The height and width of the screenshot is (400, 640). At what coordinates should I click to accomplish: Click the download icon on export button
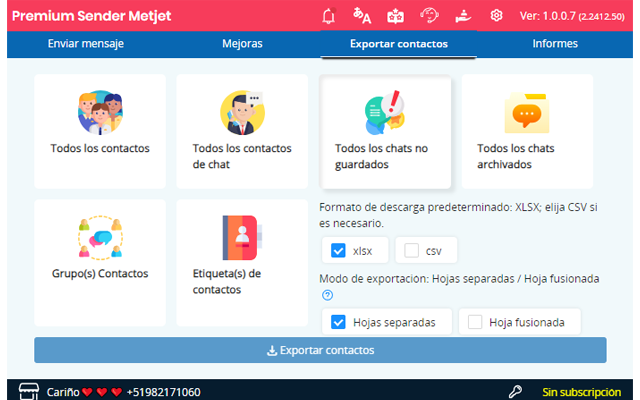[272, 351]
